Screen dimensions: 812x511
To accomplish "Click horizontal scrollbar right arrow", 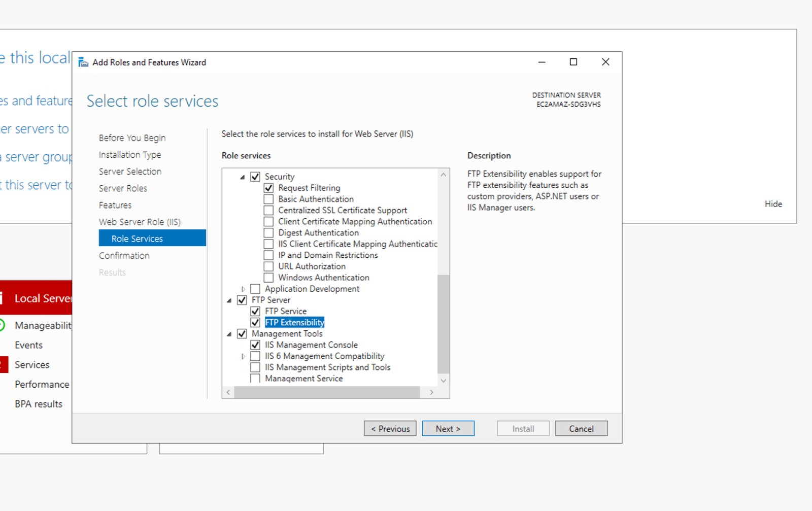I will click(x=431, y=392).
